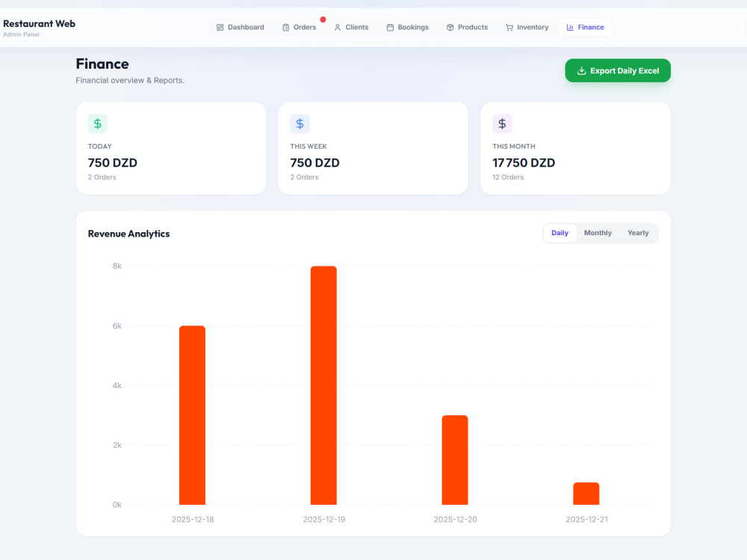Click the purple dollar icon on This Month card
Screen dimensions: 747x560
502,124
